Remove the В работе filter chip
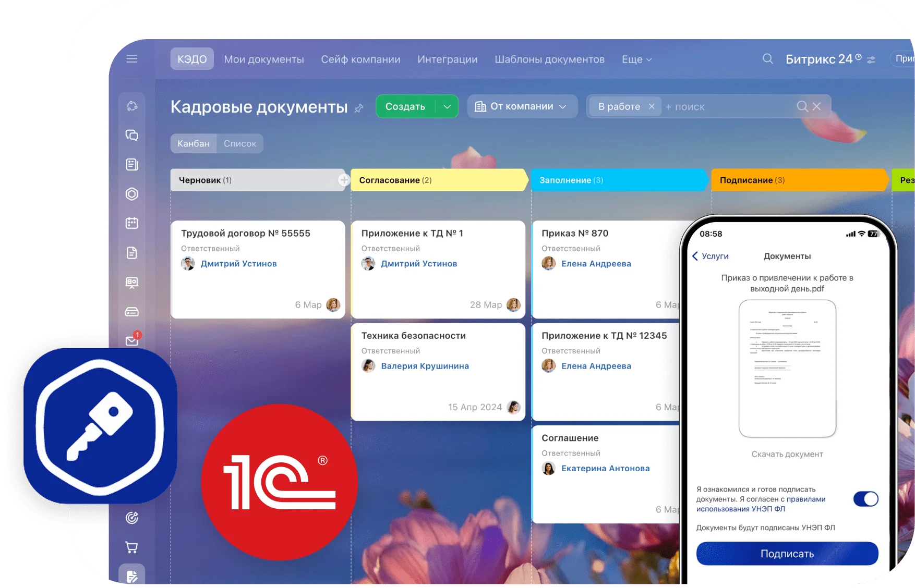915x588 pixels. tap(652, 106)
